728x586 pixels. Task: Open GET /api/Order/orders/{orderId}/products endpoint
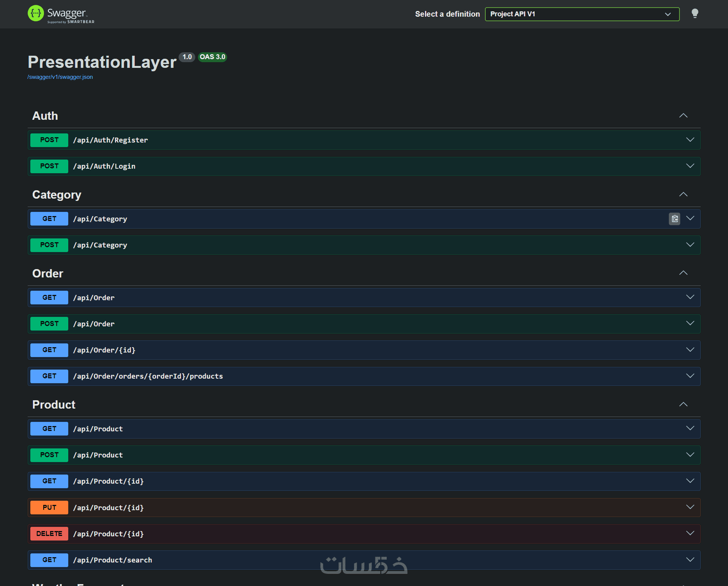148,376
